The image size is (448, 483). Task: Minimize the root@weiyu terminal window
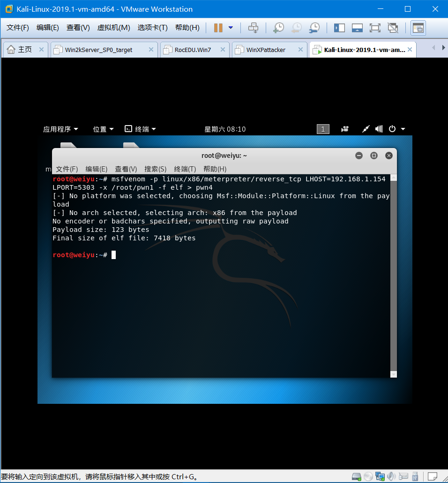pyautogui.click(x=359, y=156)
